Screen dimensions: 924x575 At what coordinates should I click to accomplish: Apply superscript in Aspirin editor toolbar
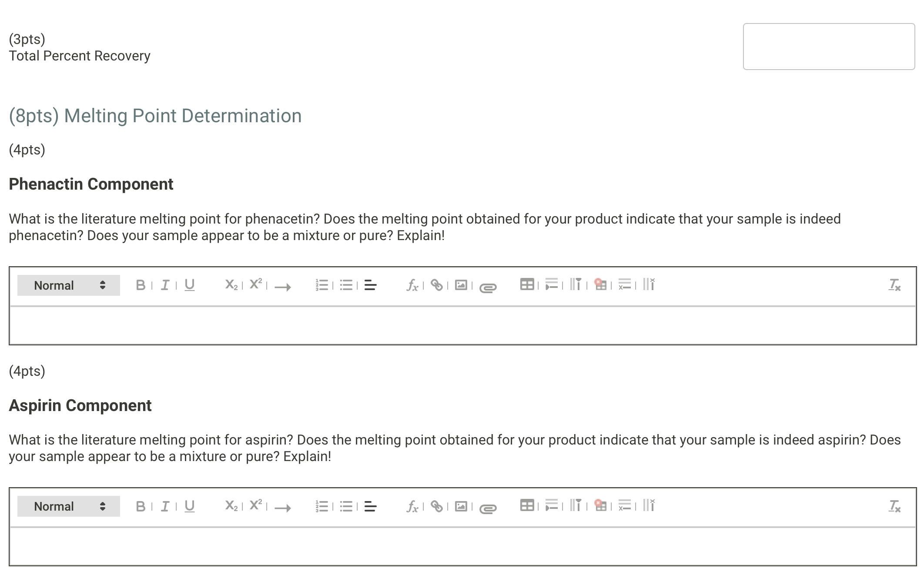click(256, 505)
